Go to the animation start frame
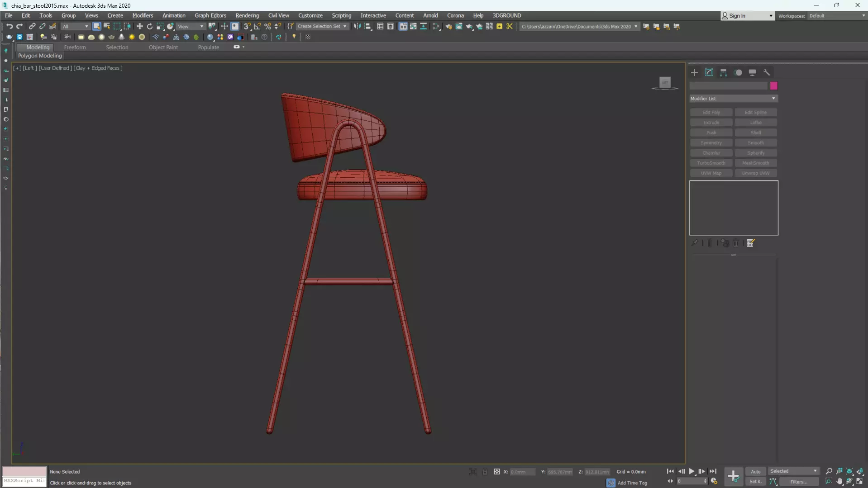Screen dimensions: 868x488 coord(670,471)
